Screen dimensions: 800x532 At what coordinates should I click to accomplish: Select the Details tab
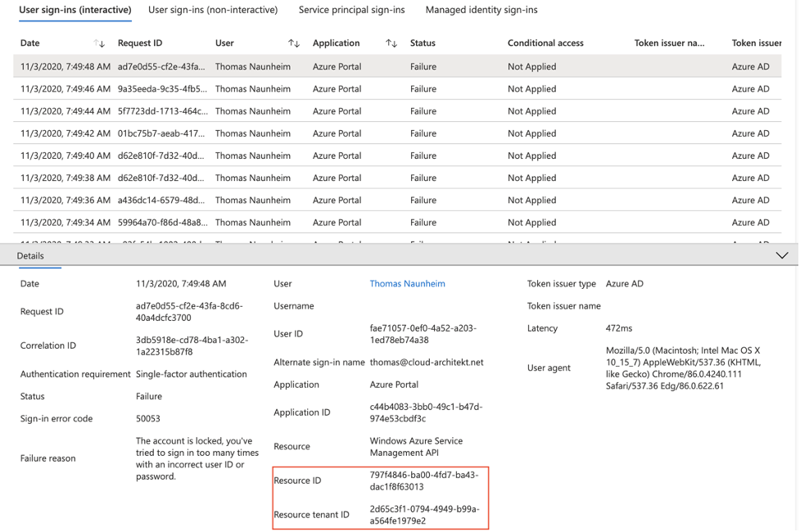[x=30, y=256]
